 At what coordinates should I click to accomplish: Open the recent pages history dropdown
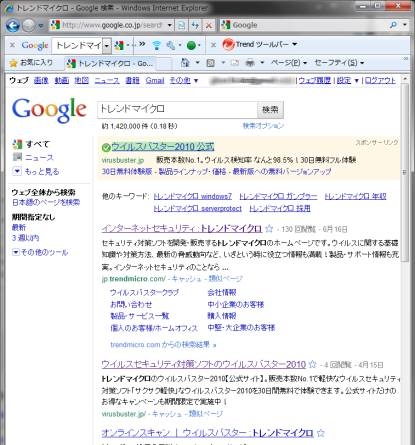(41, 26)
